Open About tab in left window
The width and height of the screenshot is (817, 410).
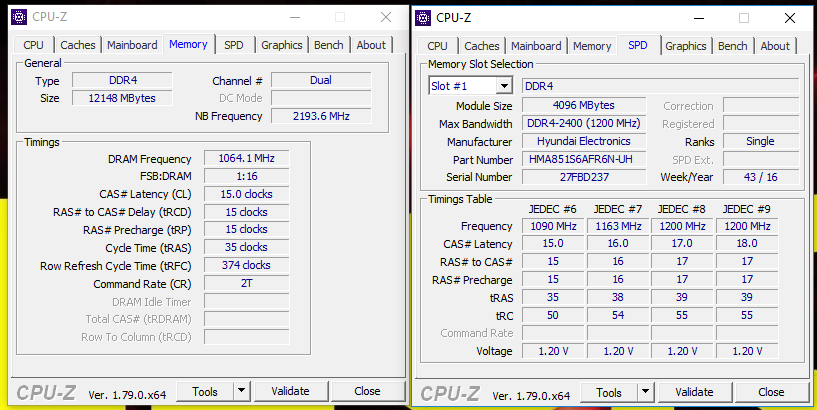[371, 45]
